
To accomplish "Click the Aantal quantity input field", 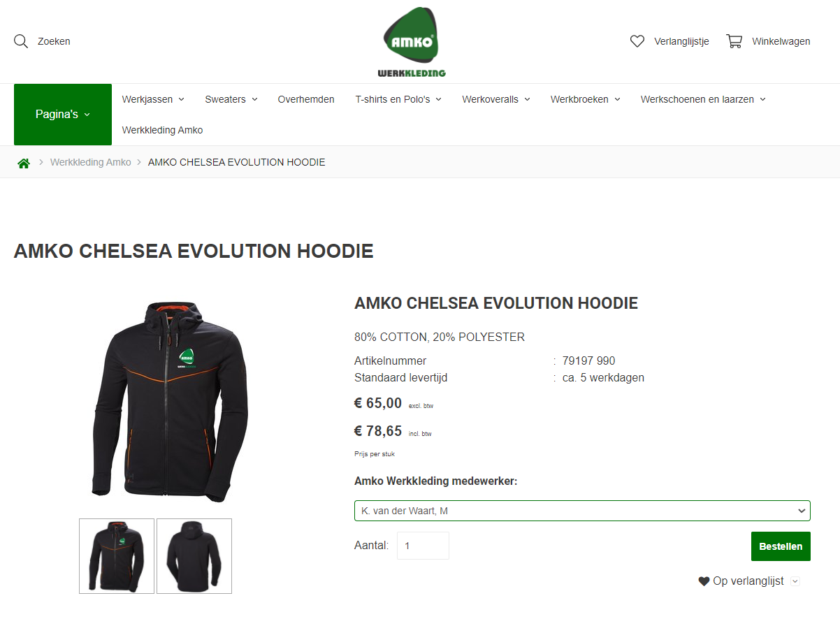I will [423, 546].
